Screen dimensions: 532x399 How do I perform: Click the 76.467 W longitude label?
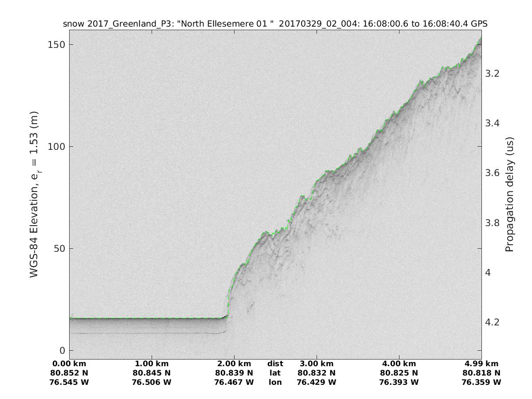pos(234,382)
